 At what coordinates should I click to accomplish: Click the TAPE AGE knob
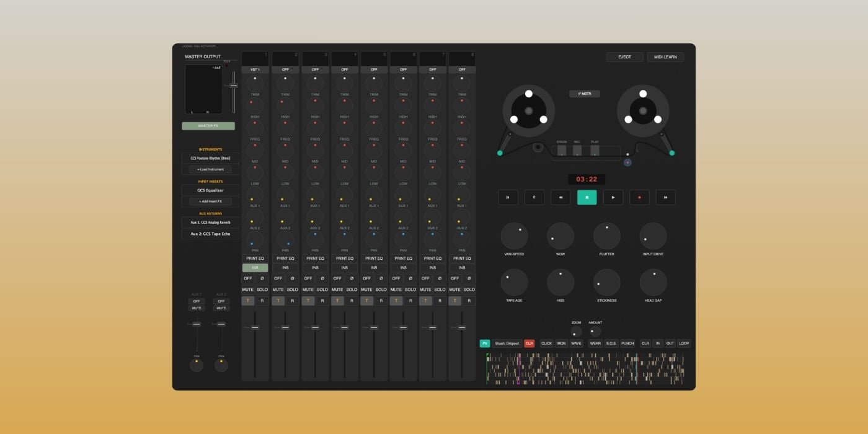514,282
